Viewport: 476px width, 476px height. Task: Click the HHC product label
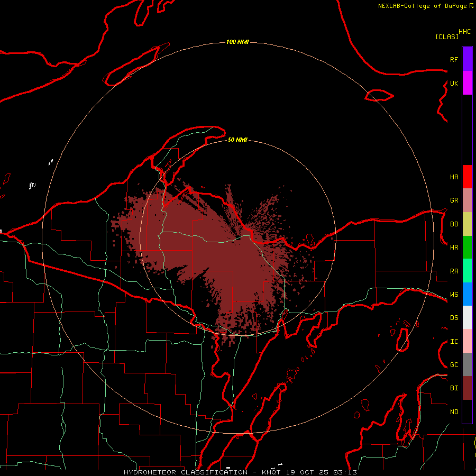coord(465,32)
